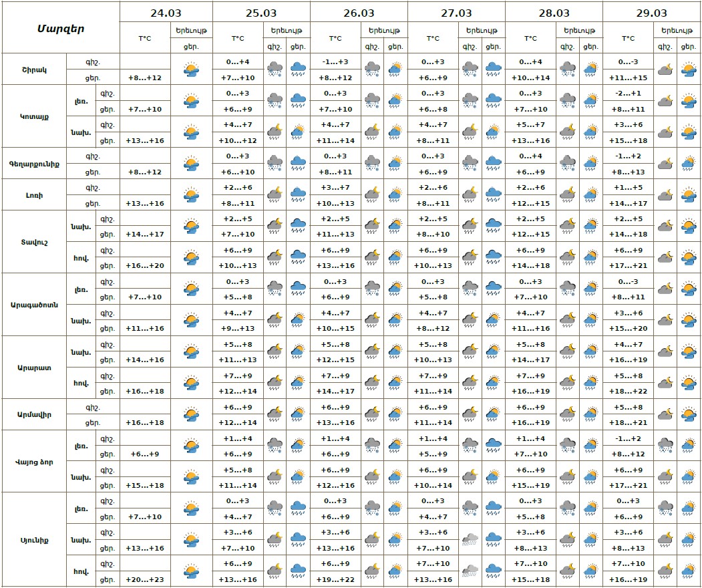
Task: Click Արմավիր's 28.03 night moon-cloud icon
Action: 567,414
